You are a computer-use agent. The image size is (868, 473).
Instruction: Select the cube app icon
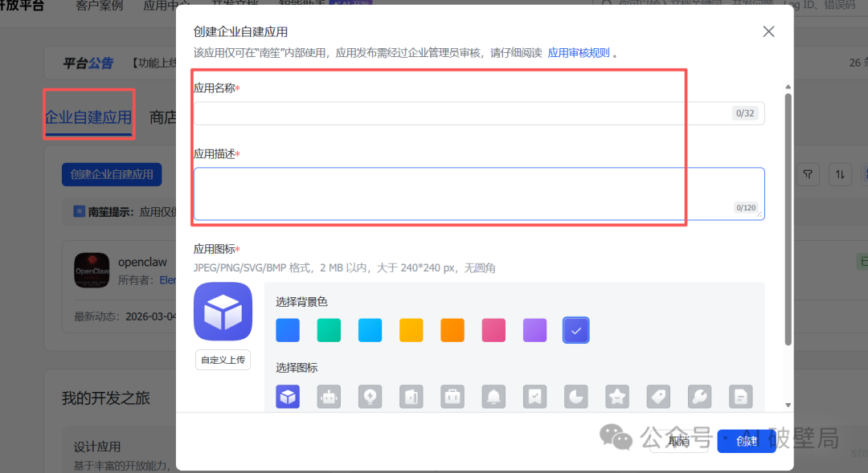(x=288, y=397)
